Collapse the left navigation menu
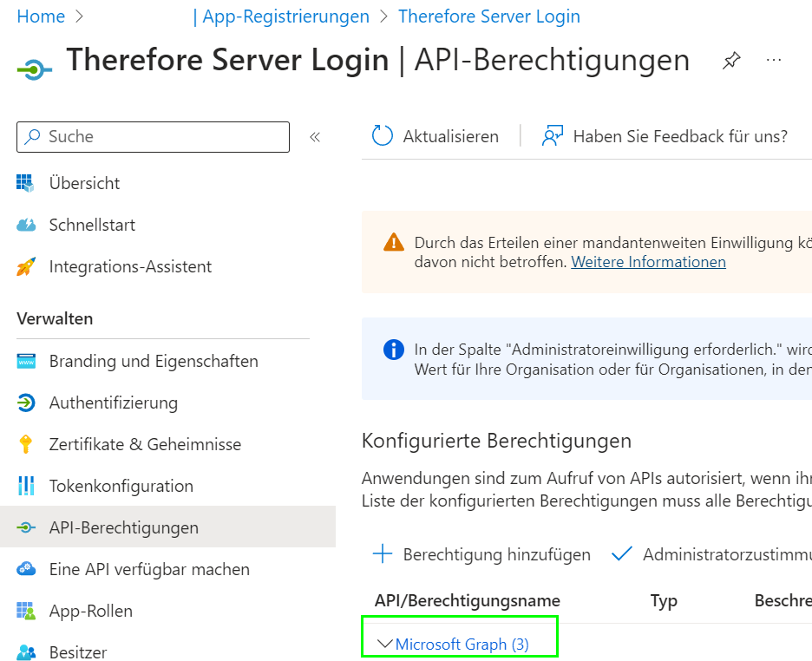Image resolution: width=812 pixels, height=661 pixels. coord(315,137)
